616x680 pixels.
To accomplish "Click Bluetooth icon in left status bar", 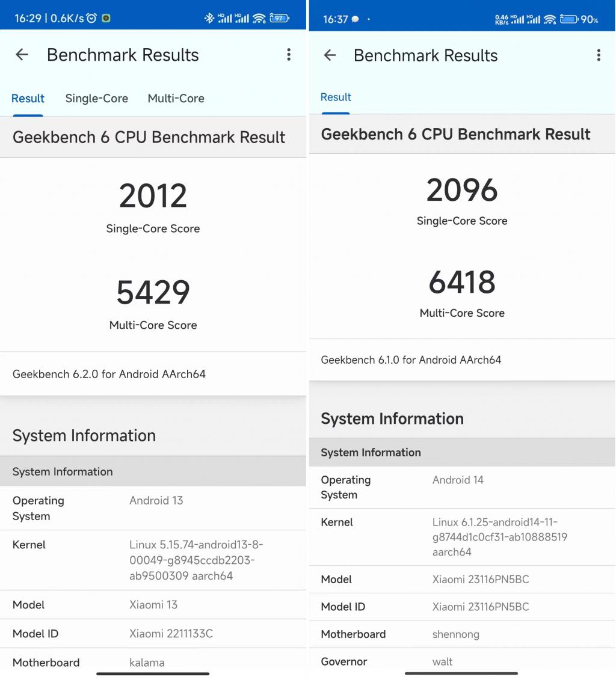I will pos(209,18).
